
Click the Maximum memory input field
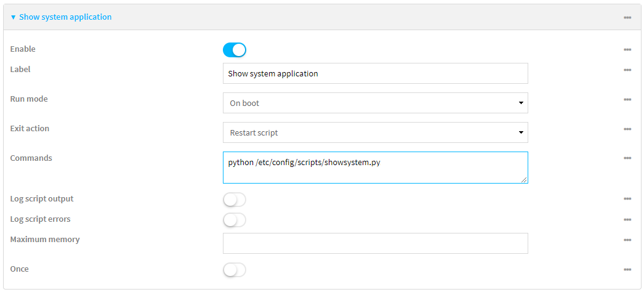point(375,243)
